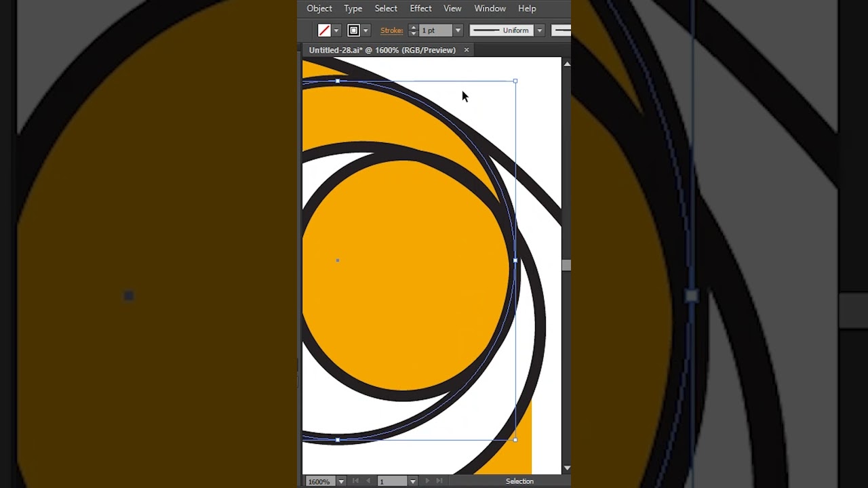Go to first artboard button
The image size is (868, 488).
(x=355, y=481)
